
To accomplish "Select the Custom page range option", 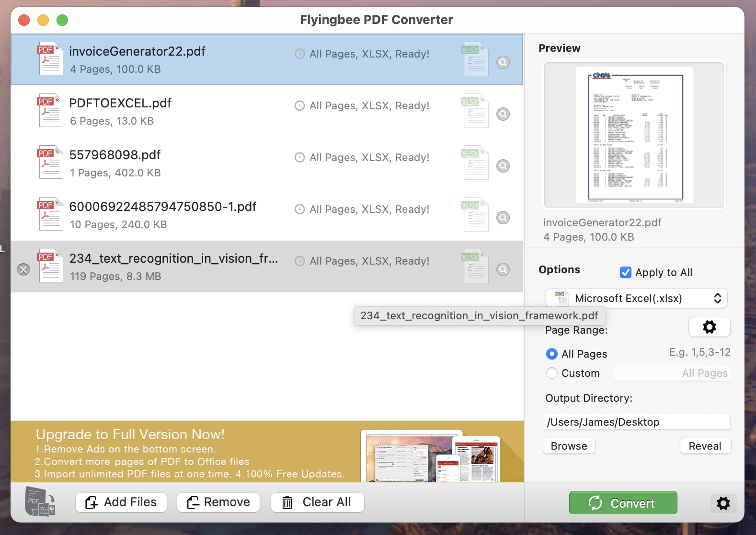I will [552, 373].
